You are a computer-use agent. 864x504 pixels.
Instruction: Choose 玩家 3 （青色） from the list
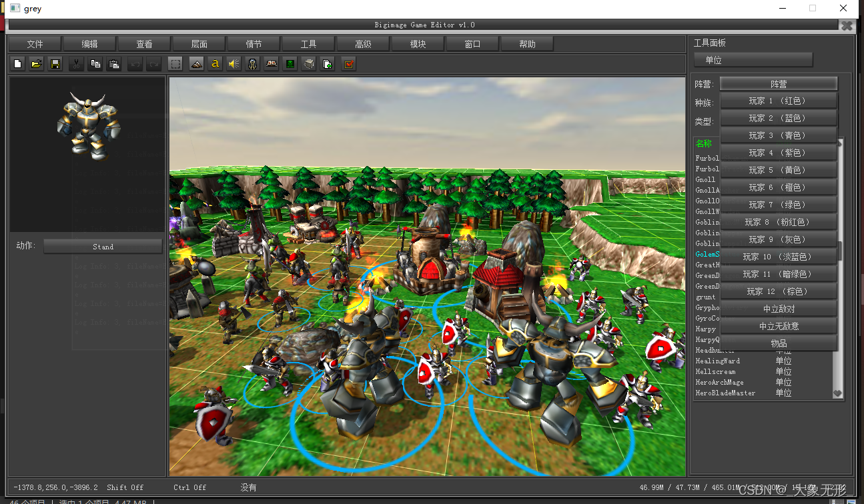779,135
